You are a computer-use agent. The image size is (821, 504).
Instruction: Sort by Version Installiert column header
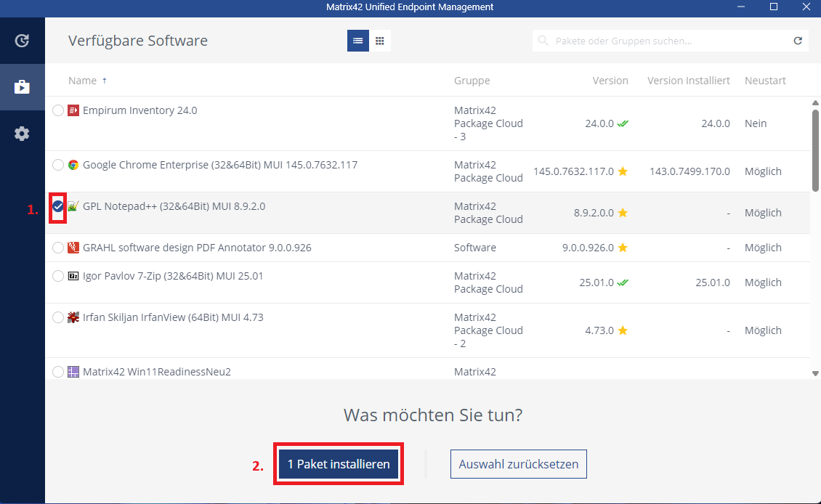point(688,81)
